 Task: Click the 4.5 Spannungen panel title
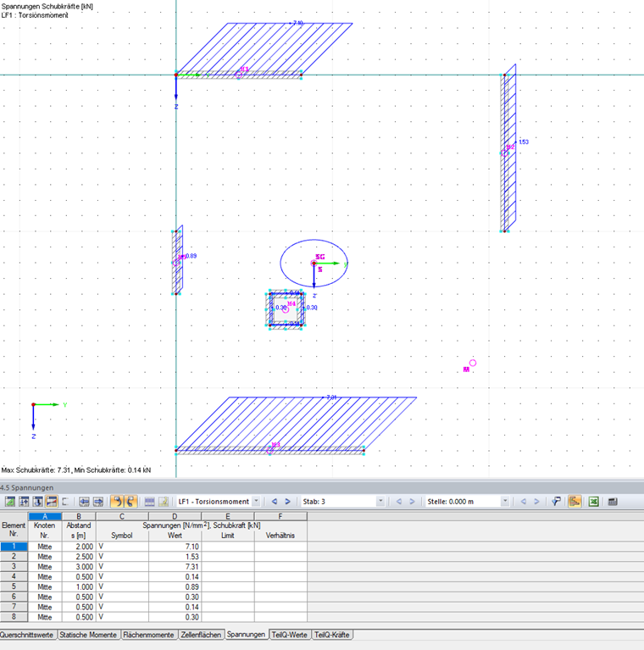click(x=27, y=487)
